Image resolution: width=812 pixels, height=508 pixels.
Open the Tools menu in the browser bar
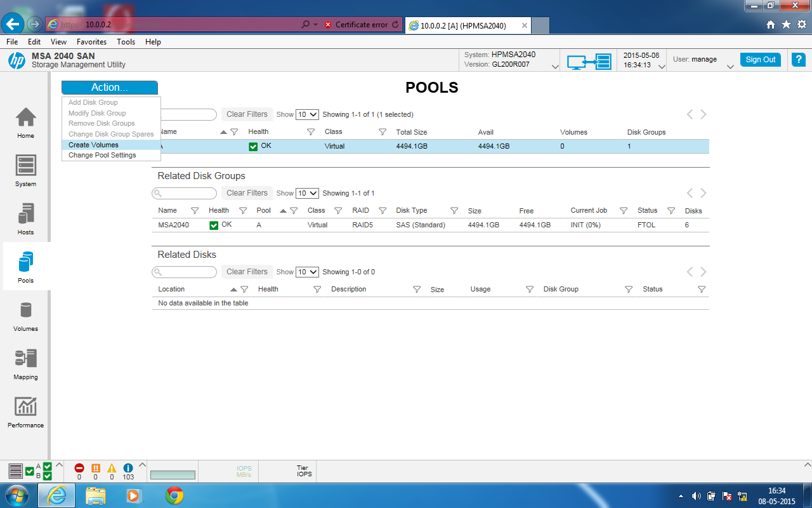126,41
